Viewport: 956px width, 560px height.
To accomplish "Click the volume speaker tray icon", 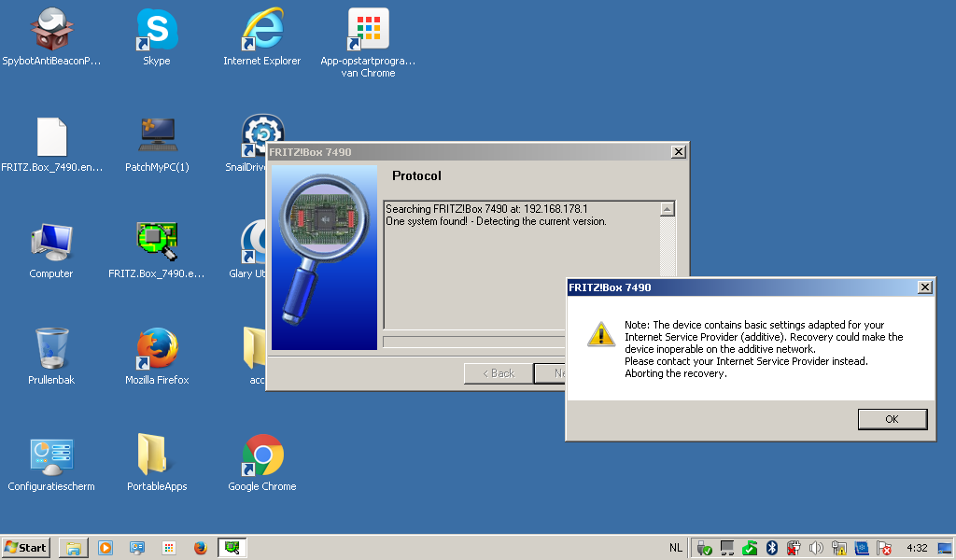I will [816, 548].
